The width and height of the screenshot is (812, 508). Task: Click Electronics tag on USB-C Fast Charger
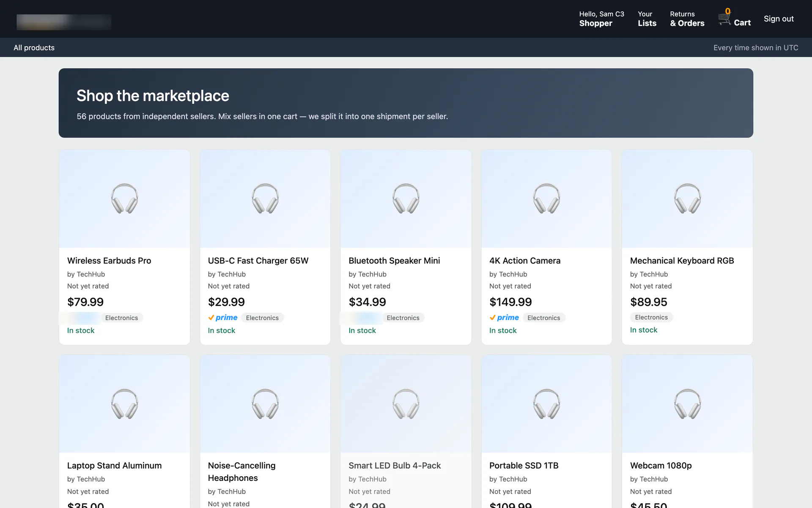[262, 318]
